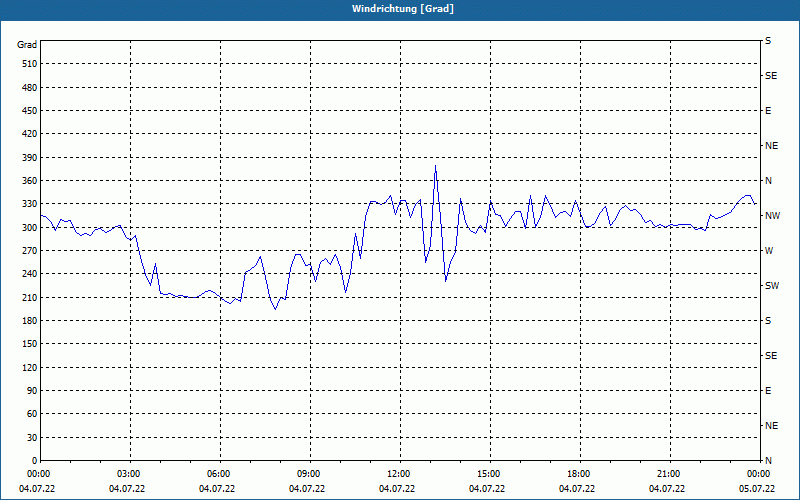Select the 15:00 time label
Image resolution: width=800 pixels, height=500 pixels.
click(488, 474)
